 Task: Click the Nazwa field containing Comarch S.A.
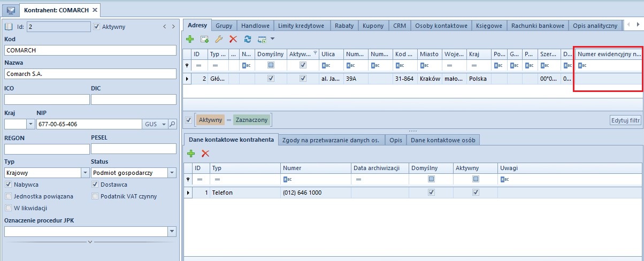click(x=90, y=74)
